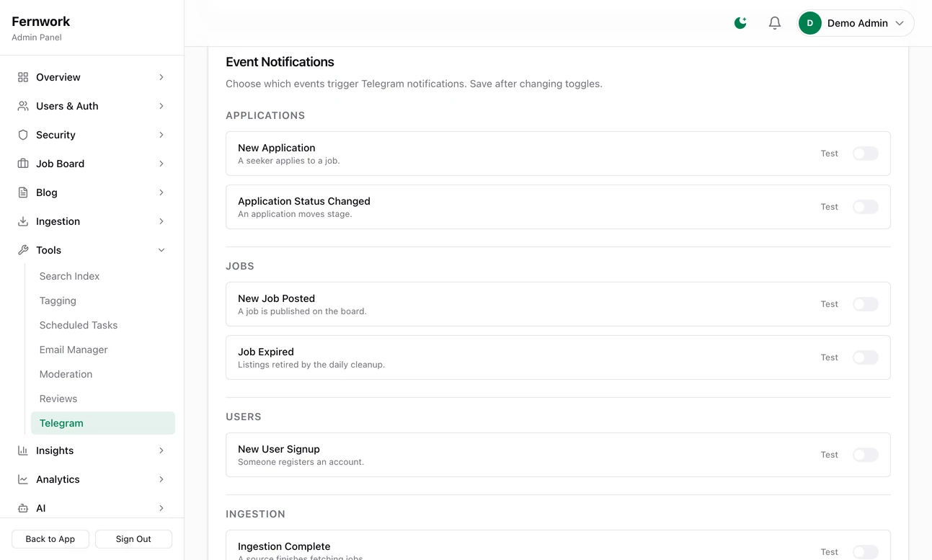Open the Demo Admin account dropdown arrow

coord(900,23)
